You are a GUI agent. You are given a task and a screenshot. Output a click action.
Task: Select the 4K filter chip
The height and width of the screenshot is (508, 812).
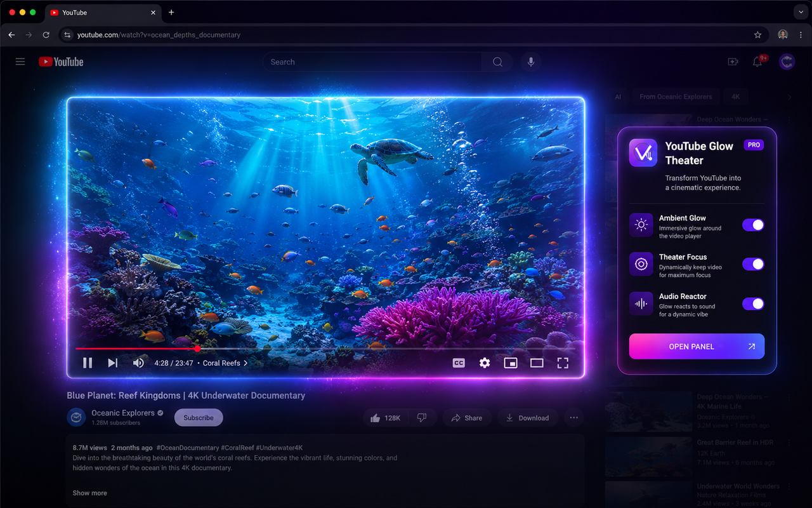point(736,97)
